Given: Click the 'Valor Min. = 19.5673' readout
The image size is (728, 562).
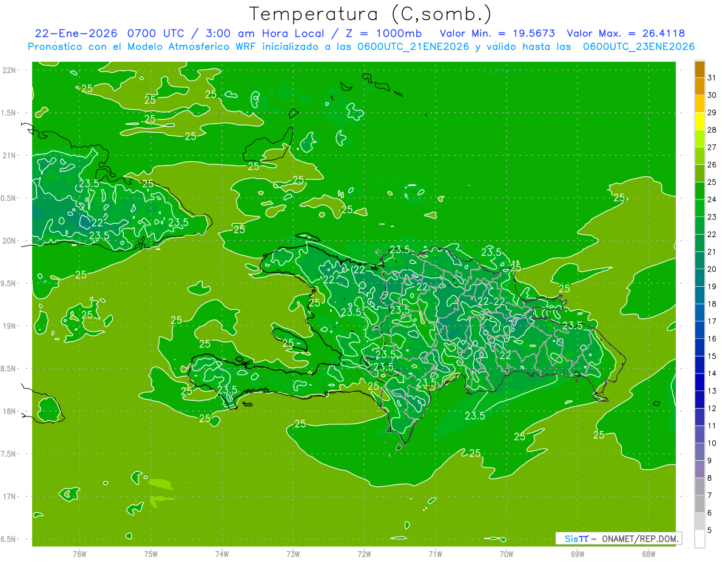Looking at the screenshot, I should pos(497,33).
